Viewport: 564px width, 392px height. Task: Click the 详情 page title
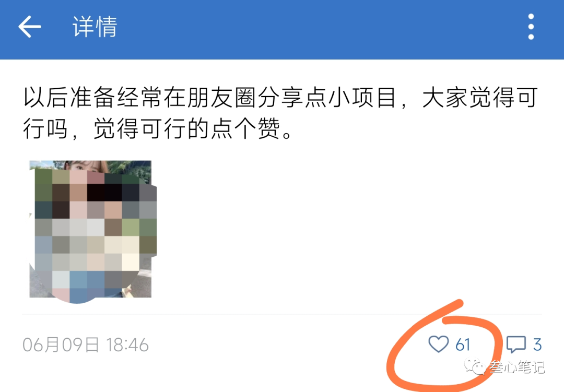(x=95, y=27)
